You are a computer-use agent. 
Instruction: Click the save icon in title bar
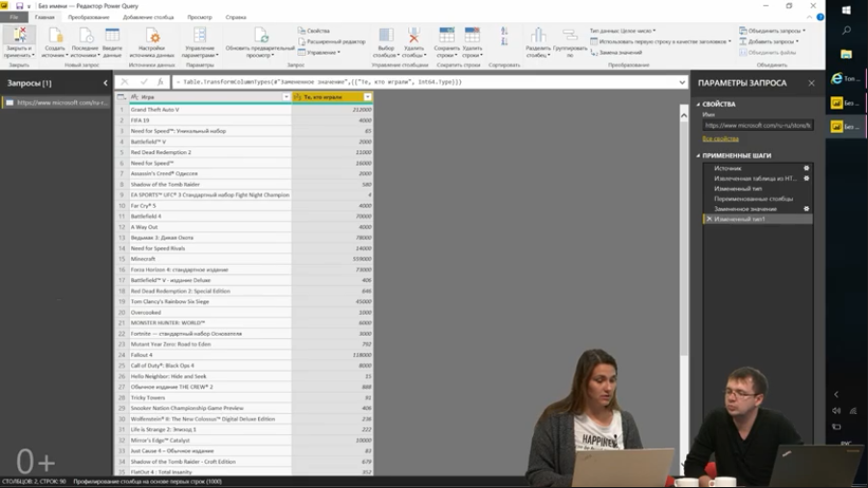(20, 6)
